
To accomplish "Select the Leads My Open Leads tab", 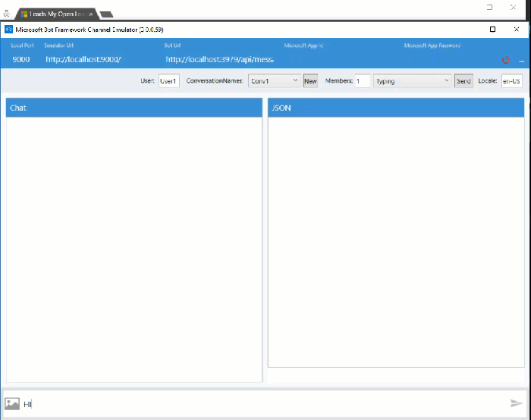I will click(55, 14).
